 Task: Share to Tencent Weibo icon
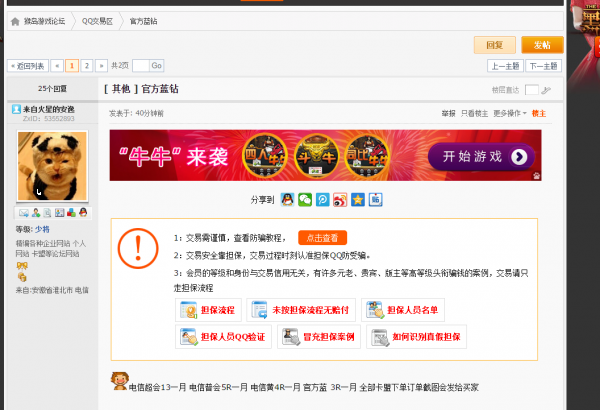[x=323, y=199]
